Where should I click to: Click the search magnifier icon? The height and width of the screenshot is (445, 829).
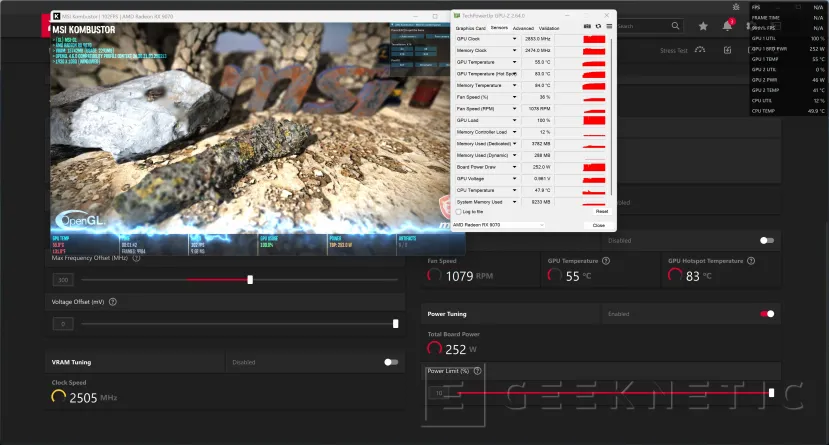tap(675, 26)
